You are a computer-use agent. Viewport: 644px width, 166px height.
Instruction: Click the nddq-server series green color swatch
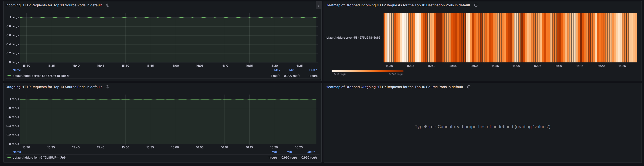click(9, 76)
